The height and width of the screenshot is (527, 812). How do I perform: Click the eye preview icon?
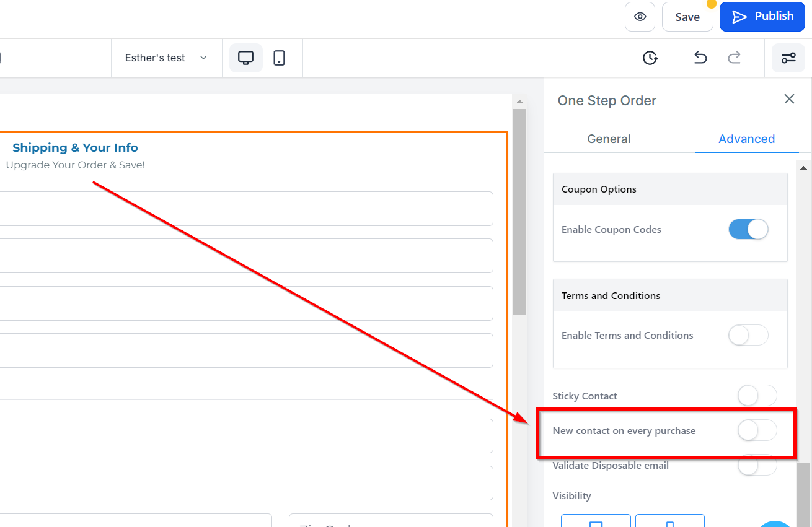point(640,17)
